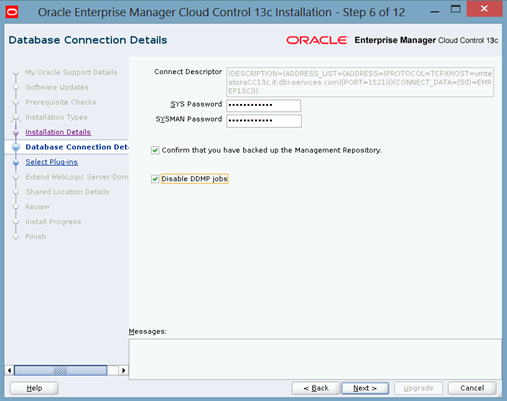This screenshot has width=507, height=401.
Task: Click the step marker beside Installation Details
Action: tap(16, 132)
